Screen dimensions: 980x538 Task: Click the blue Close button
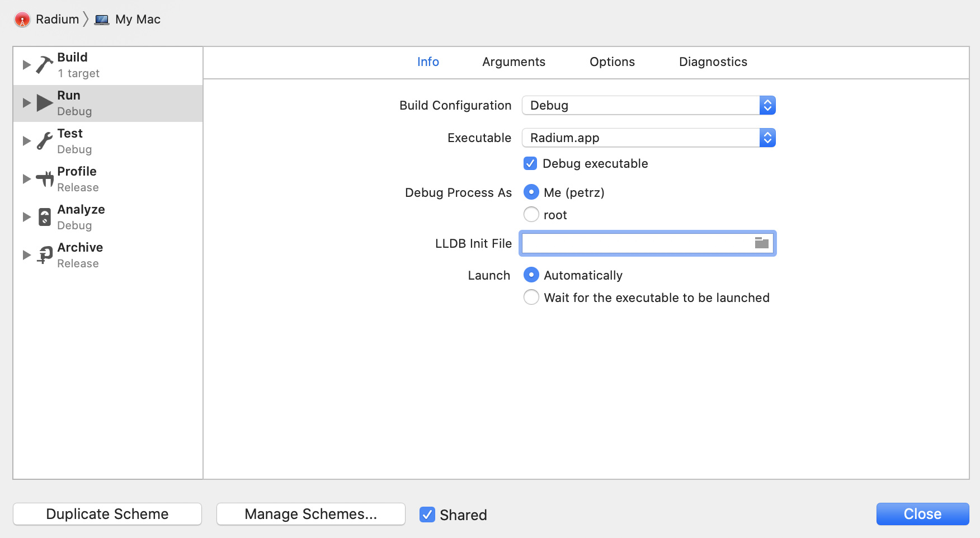(922, 514)
